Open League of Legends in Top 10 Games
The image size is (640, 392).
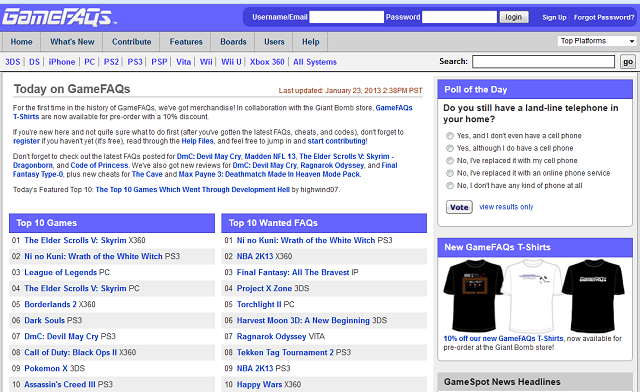pyautogui.click(x=60, y=272)
